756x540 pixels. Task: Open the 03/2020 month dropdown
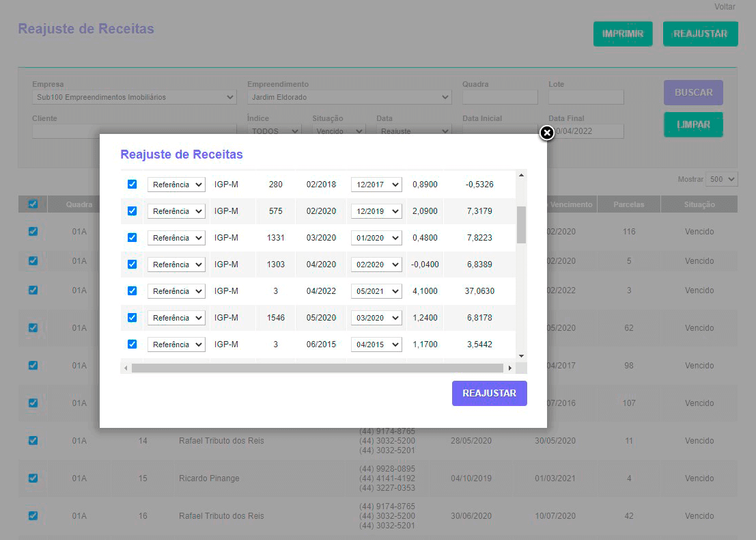(x=376, y=318)
